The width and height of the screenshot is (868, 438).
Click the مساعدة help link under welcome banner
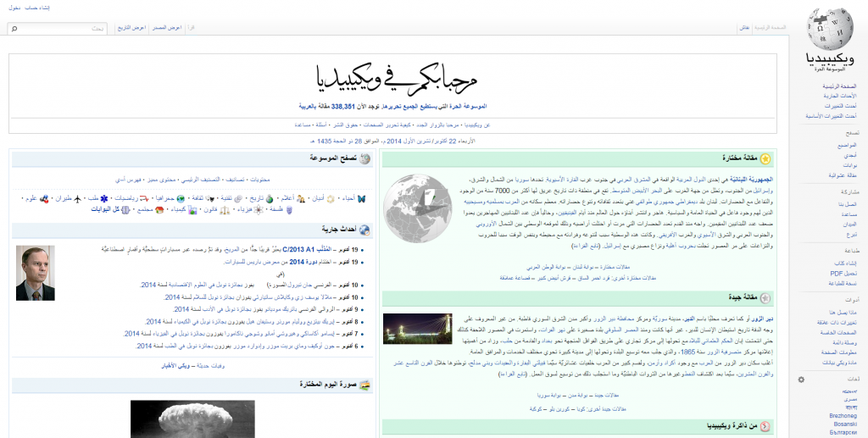click(x=303, y=125)
